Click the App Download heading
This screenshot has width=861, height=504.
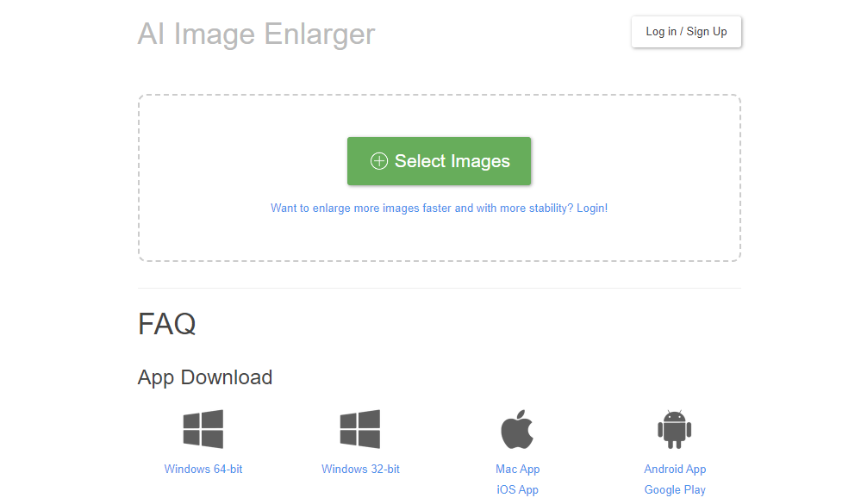(205, 377)
